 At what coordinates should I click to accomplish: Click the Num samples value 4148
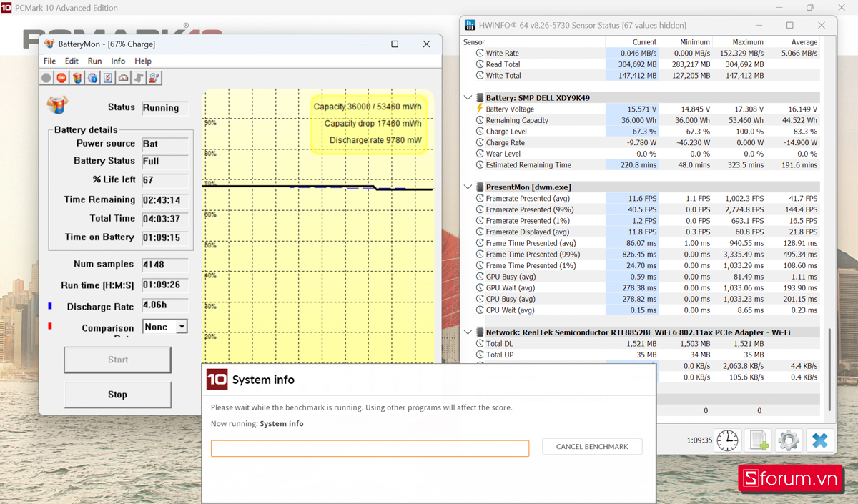click(x=165, y=265)
